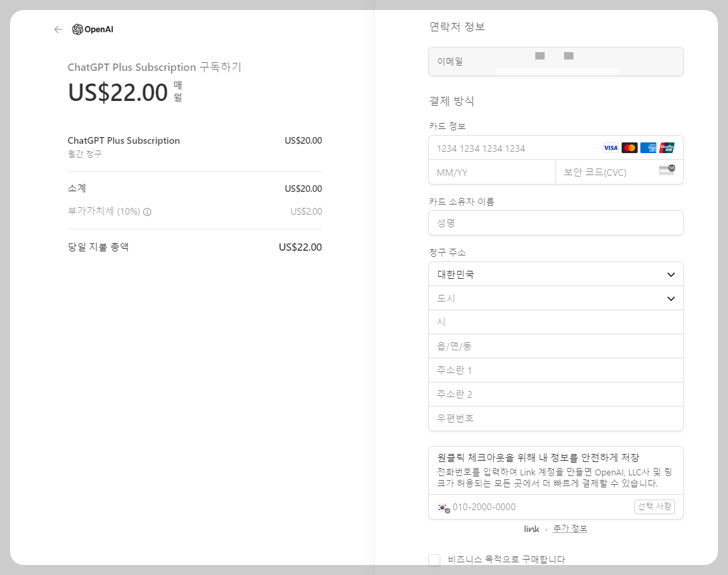Screen dimensions: 728x575
Task: Click the 연락처 정보 heading
Action: coord(457,27)
